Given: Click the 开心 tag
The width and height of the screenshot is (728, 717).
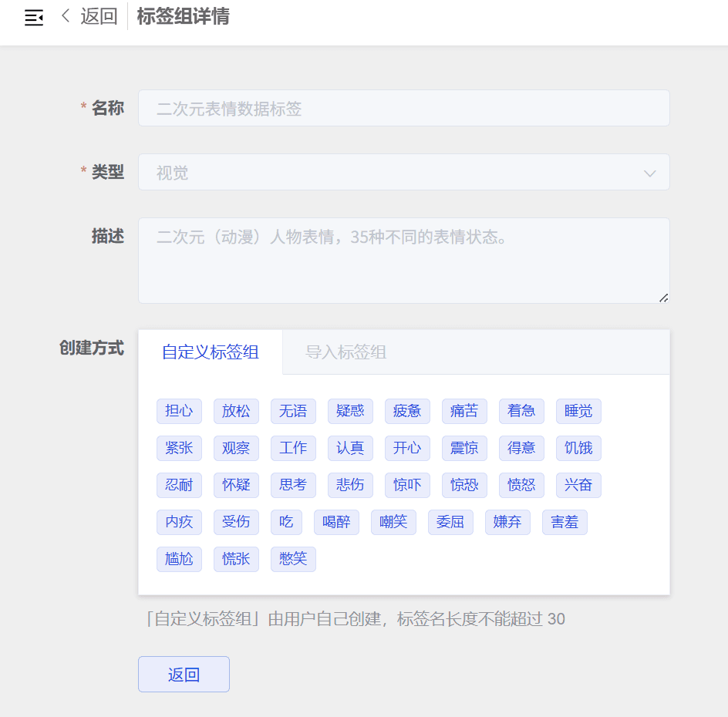Looking at the screenshot, I should pos(407,448).
